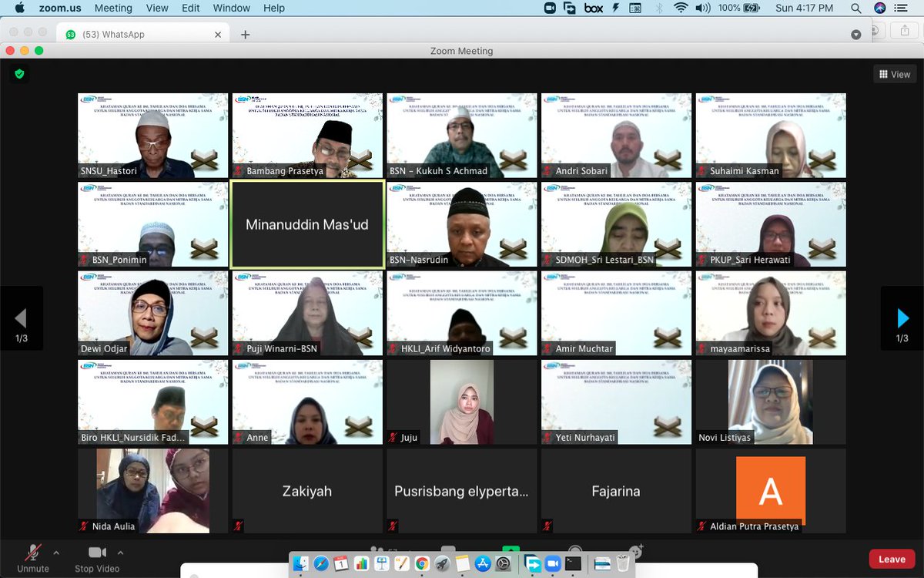Click the Zakiyah participant tile

click(307, 491)
